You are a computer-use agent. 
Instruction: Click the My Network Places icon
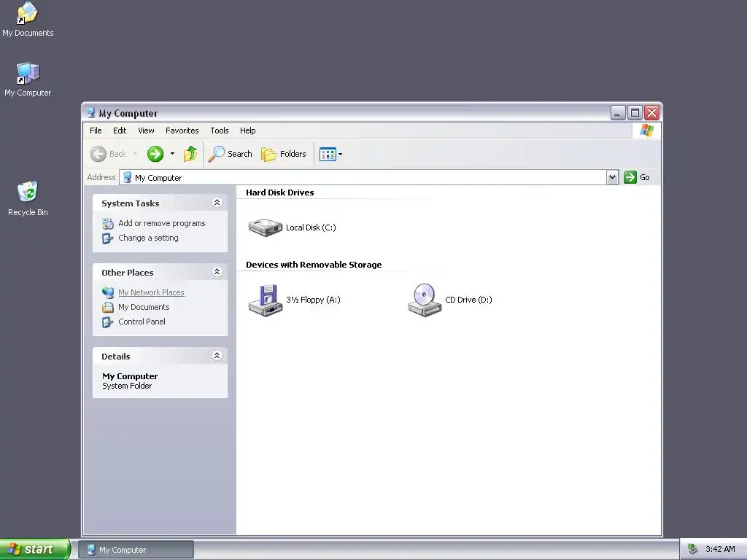point(108,292)
